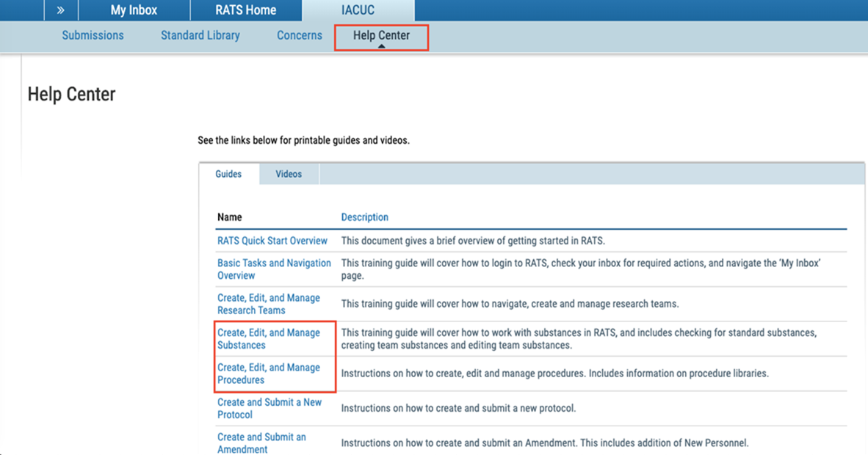Image resolution: width=868 pixels, height=455 pixels.
Task: Click the description mentioning addition of New Personnel
Action: pyautogui.click(x=545, y=443)
